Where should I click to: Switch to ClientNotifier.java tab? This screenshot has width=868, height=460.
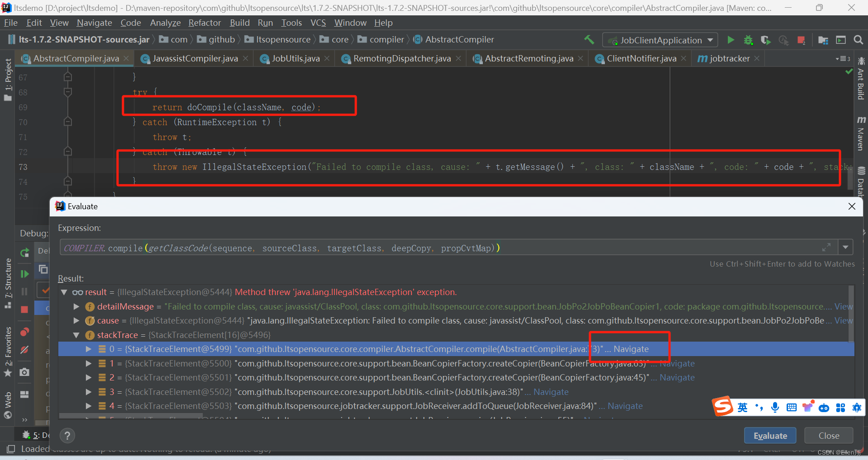click(x=641, y=58)
